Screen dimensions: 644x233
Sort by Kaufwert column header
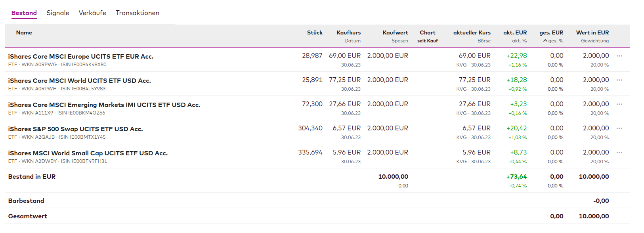395,32
